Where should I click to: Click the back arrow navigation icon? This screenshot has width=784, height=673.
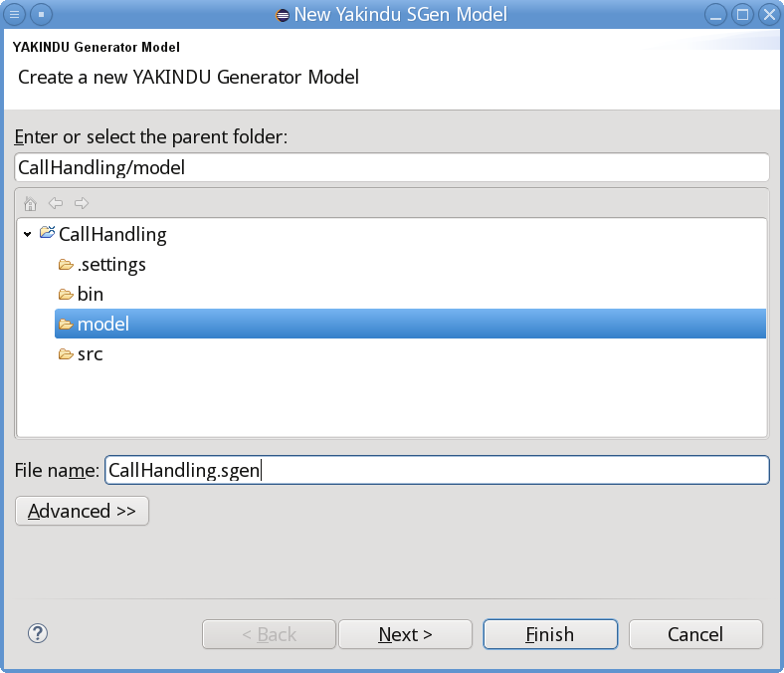56,203
